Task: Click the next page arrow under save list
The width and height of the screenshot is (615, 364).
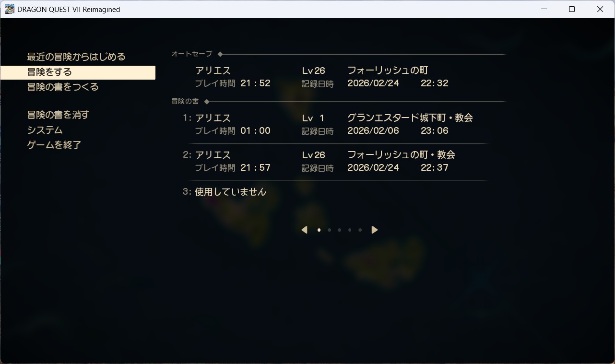Action: coord(375,230)
